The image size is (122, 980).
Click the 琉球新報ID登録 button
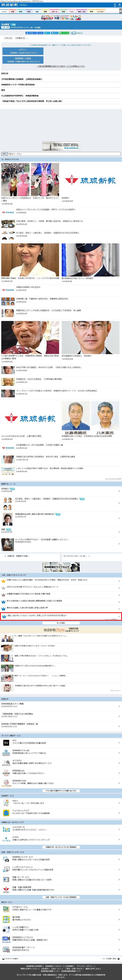pyautogui.click(x=23, y=60)
